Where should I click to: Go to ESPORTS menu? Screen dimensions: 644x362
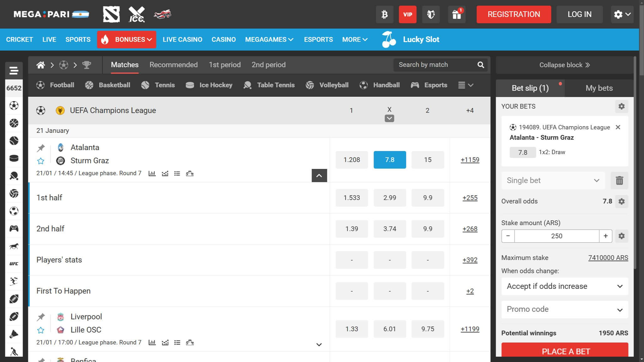pos(318,40)
